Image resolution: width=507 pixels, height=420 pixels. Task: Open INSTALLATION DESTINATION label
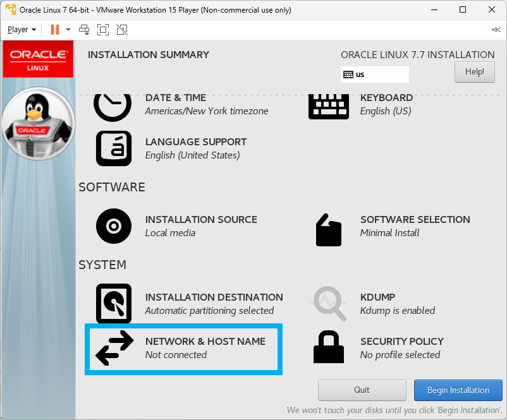(214, 297)
